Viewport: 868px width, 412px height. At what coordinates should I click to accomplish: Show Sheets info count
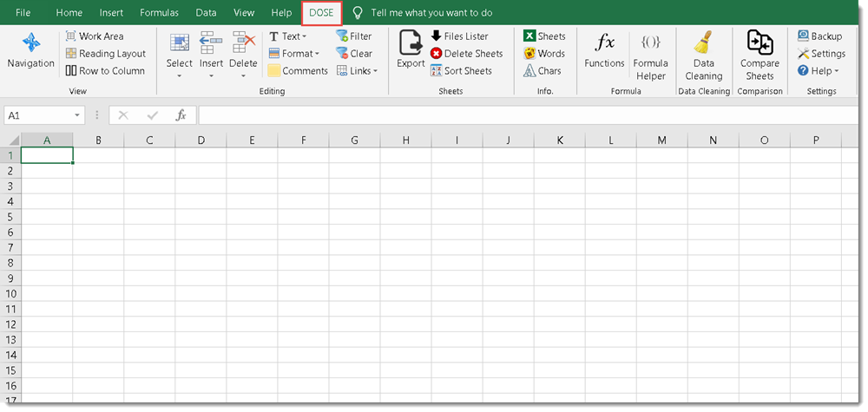(545, 36)
